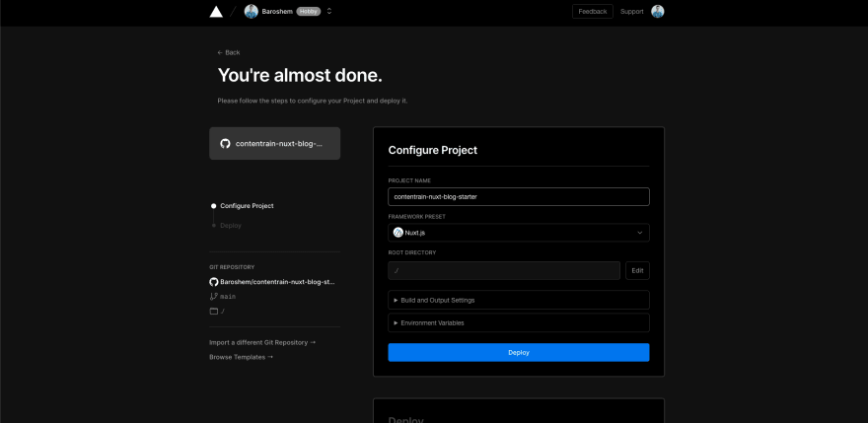This screenshot has height=423, width=868.
Task: Click the Root Directory path field
Action: 504,271
